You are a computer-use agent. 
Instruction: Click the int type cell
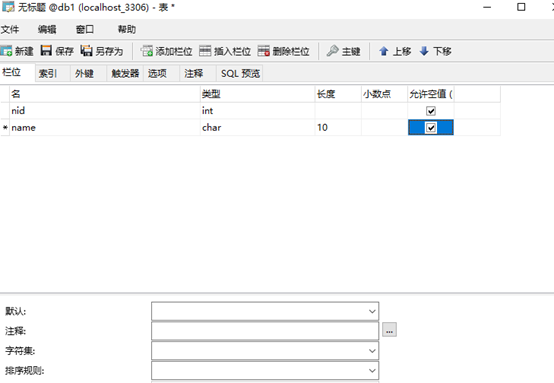click(257, 111)
